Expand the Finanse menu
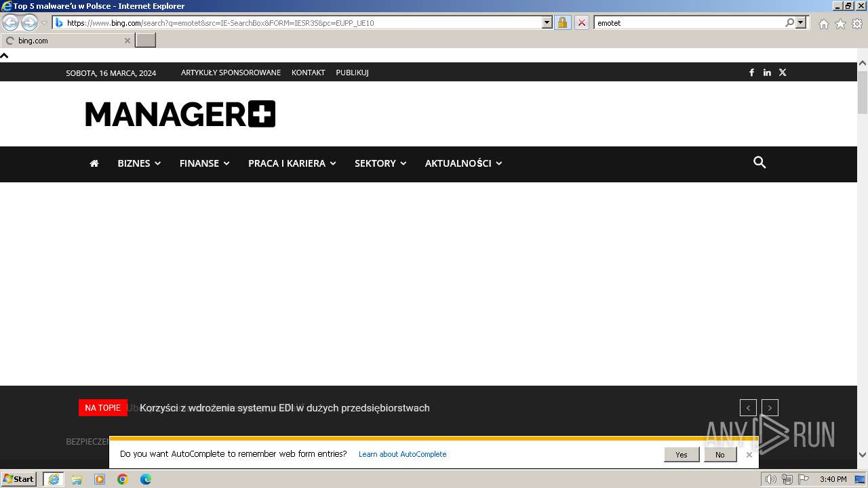This screenshot has height=488, width=868. [205, 163]
